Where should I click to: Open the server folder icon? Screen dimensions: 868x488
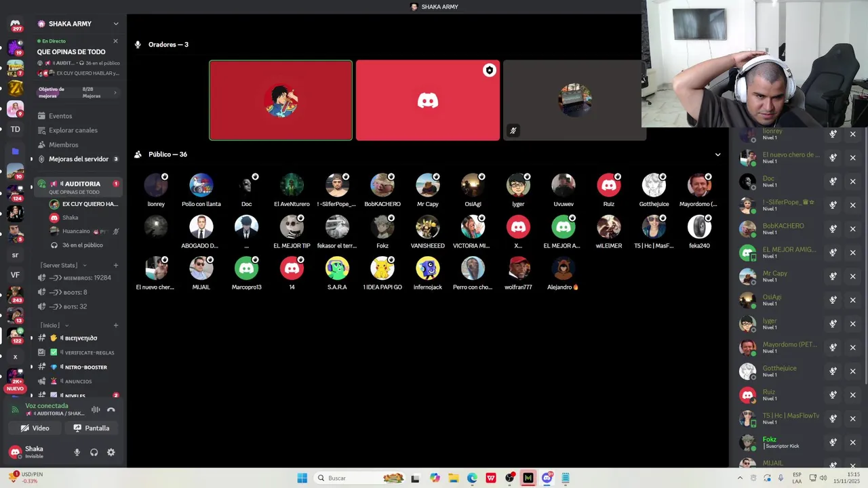pyautogui.click(x=15, y=150)
